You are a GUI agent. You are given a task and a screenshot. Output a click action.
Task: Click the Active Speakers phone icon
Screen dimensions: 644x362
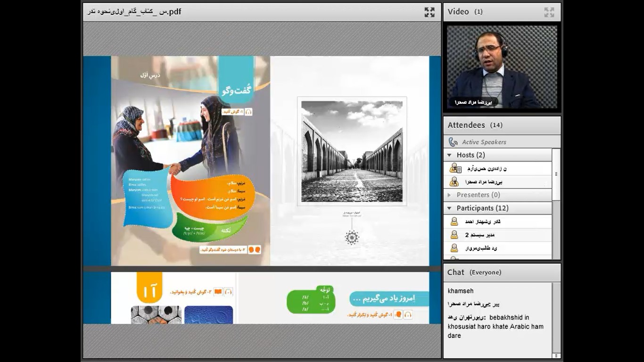coord(453,142)
